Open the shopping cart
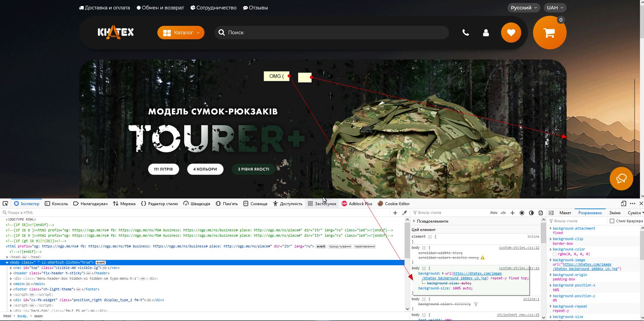644x321 pixels. pyautogui.click(x=550, y=33)
